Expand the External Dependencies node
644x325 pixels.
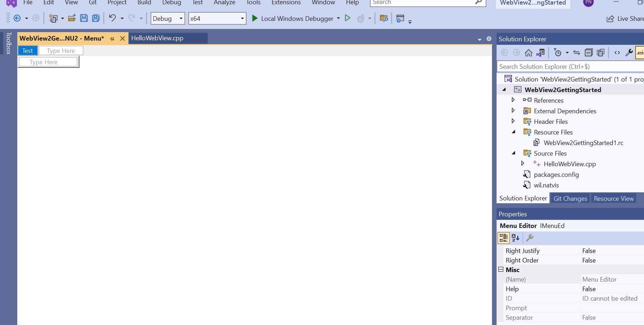click(513, 110)
